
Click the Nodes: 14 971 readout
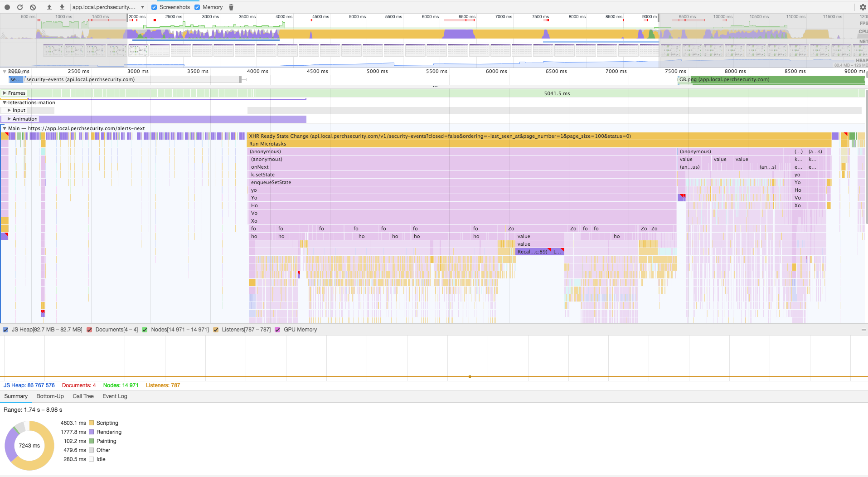[x=121, y=385]
